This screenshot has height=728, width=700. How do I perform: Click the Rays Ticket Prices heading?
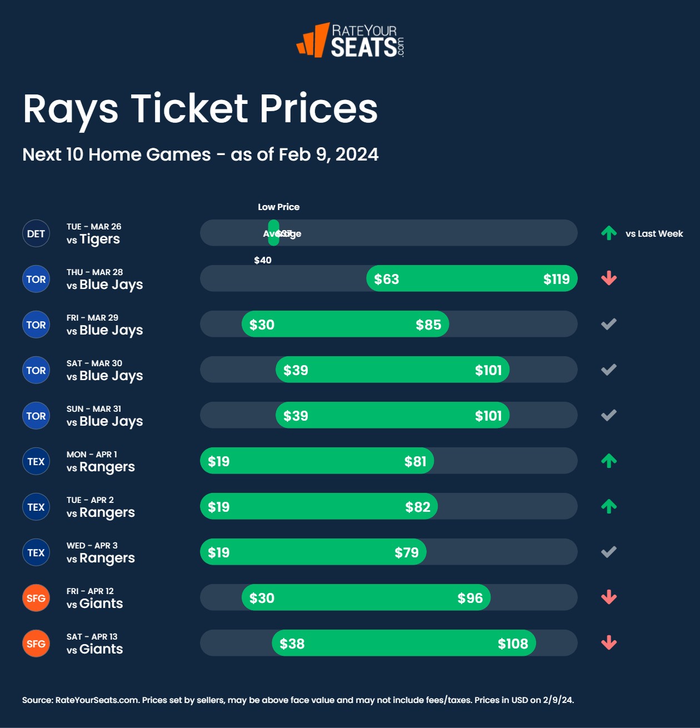(x=201, y=108)
